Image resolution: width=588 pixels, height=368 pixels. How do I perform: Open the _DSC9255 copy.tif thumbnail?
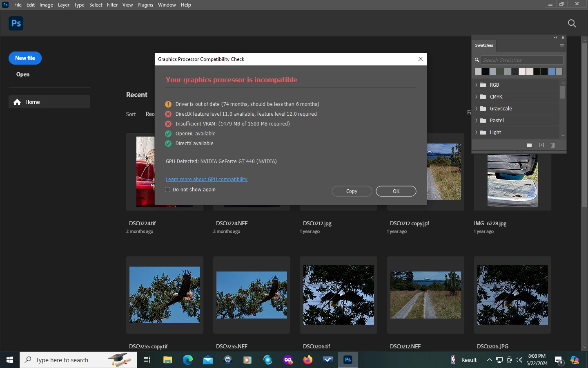(x=165, y=295)
